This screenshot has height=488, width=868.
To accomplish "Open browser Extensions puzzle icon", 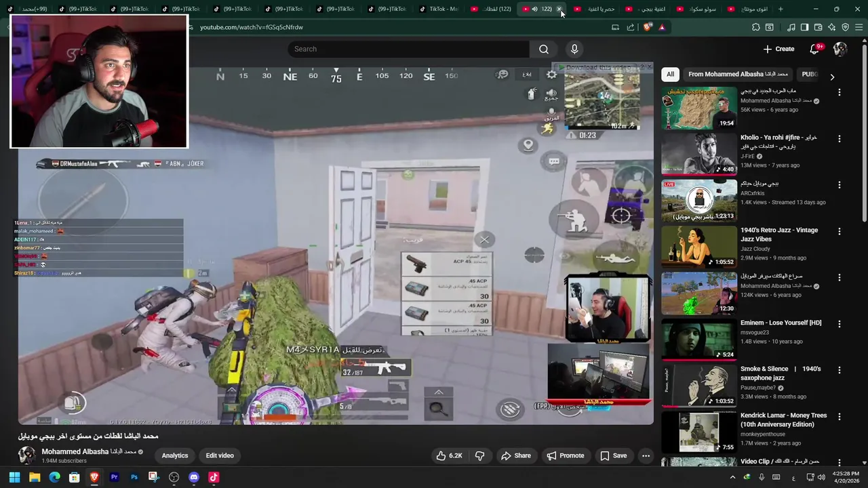I will pos(756,27).
